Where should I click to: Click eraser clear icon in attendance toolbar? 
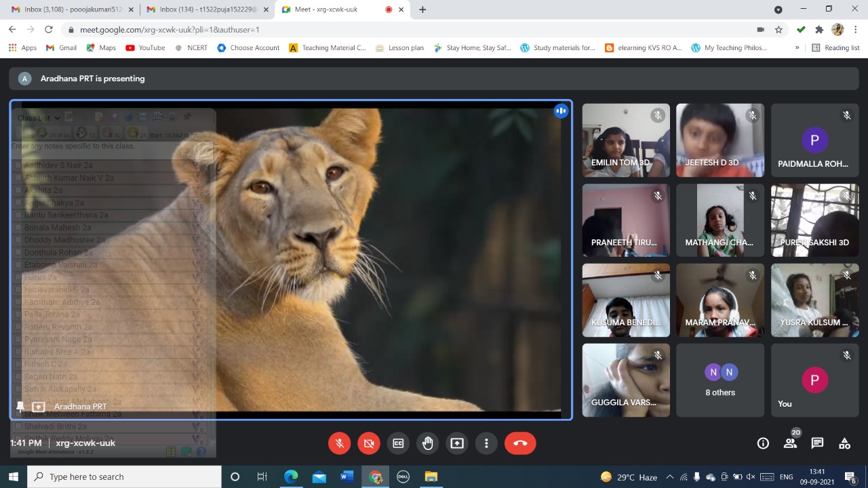(x=114, y=117)
